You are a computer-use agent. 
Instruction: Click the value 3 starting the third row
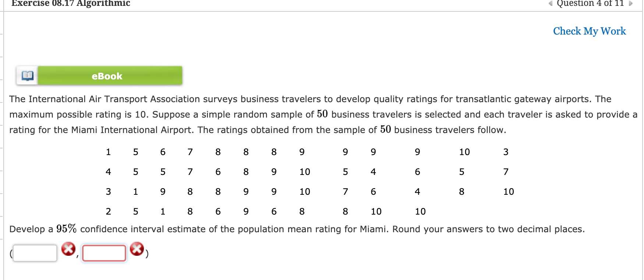(x=108, y=192)
